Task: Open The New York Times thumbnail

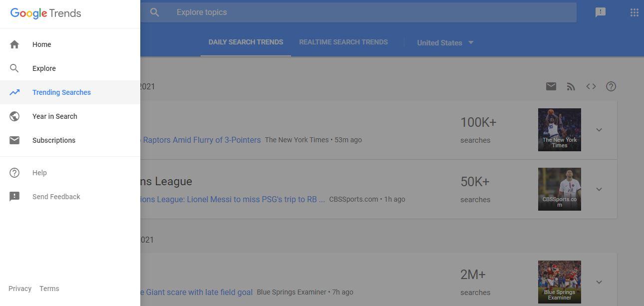Action: (x=560, y=130)
